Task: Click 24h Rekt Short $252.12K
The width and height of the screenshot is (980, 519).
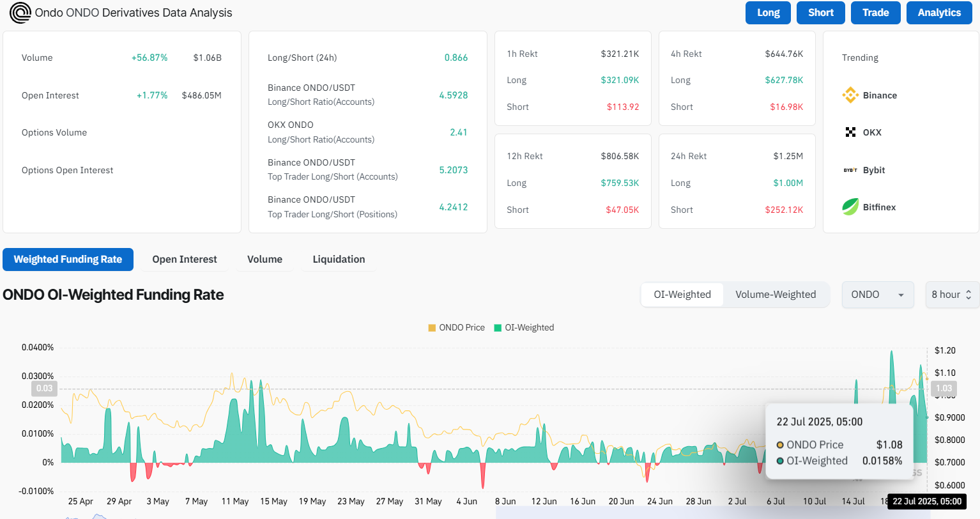Action: point(784,210)
